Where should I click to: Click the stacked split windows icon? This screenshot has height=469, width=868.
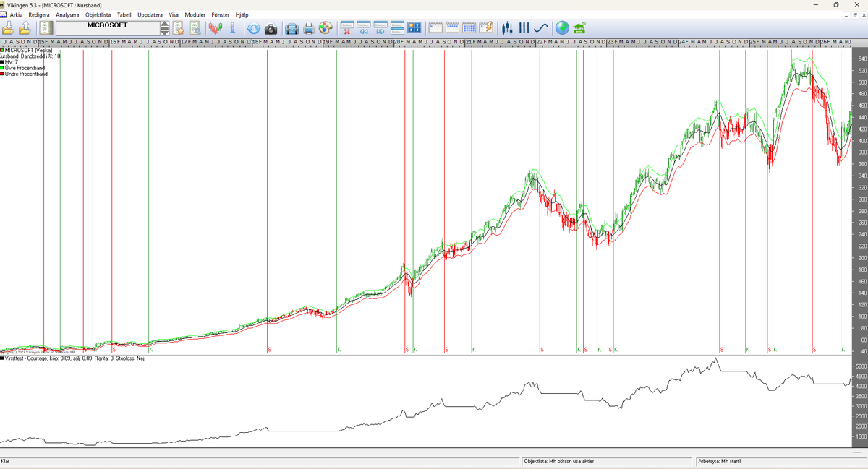click(397, 28)
